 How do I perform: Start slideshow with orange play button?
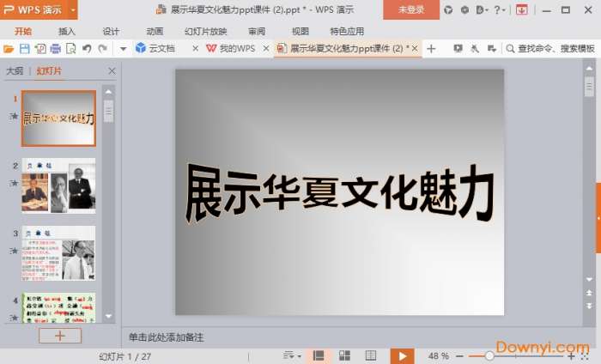pyautogui.click(x=402, y=356)
